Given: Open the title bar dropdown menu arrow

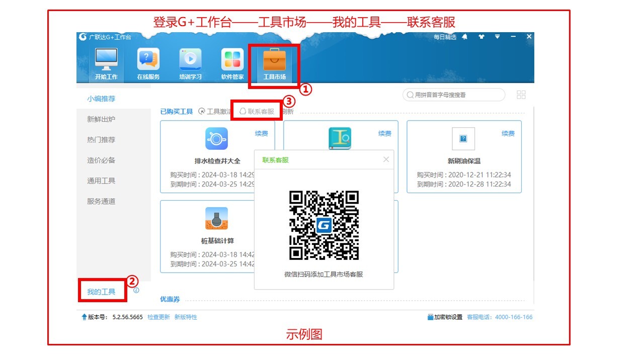Looking at the screenshot, I should pyautogui.click(x=497, y=37).
